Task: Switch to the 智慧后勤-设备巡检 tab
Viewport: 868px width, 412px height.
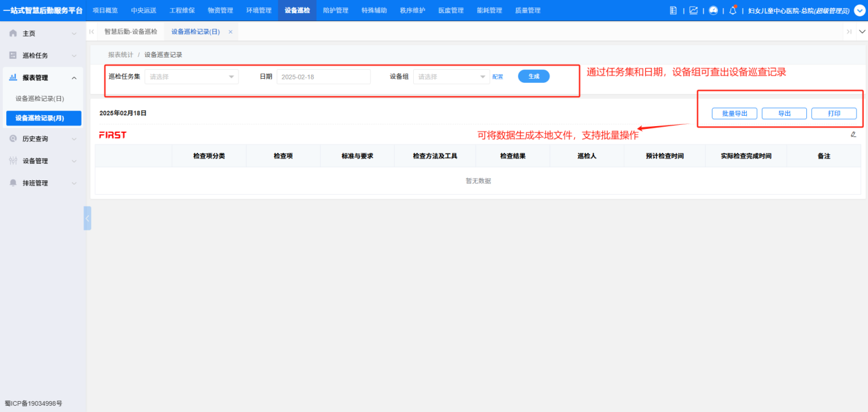Action: 130,32
